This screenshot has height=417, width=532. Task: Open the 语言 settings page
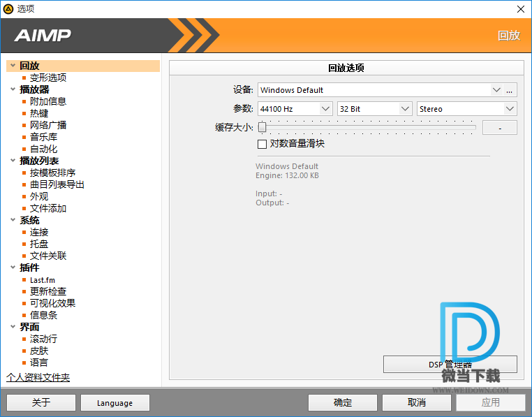(x=39, y=363)
